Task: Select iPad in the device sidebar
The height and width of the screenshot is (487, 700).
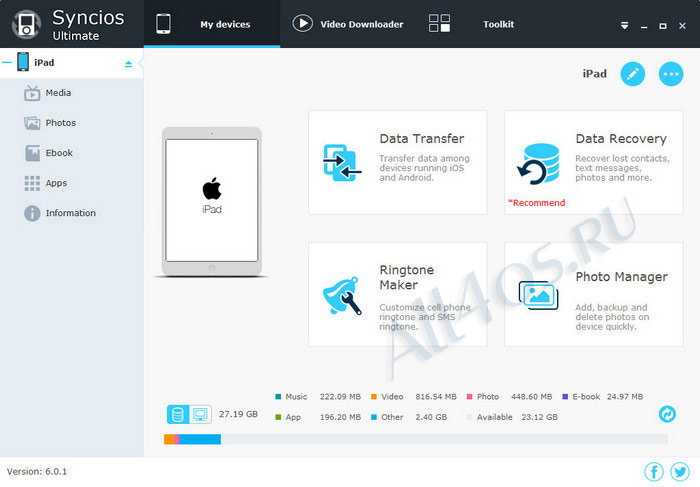Action: coord(71,62)
